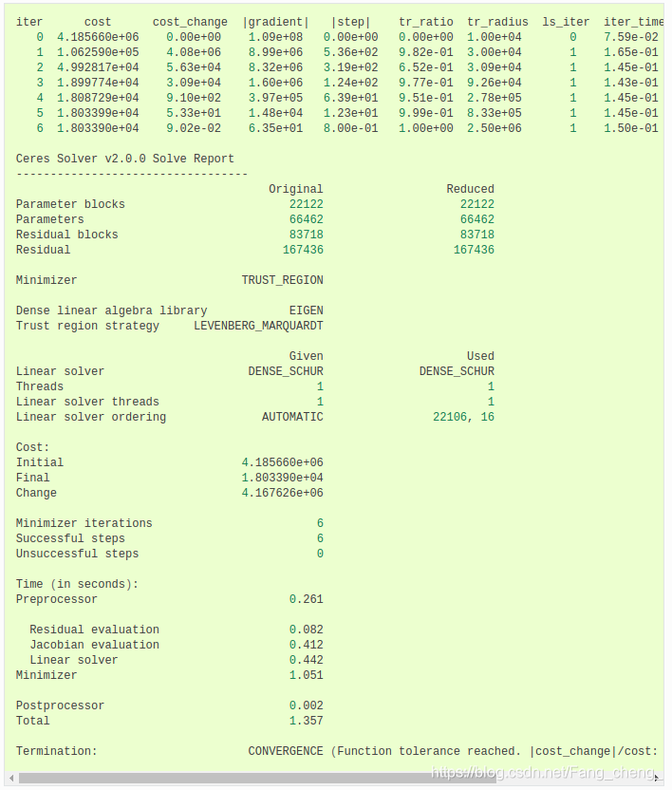Click Residual evaluation time 0.082

(307, 630)
